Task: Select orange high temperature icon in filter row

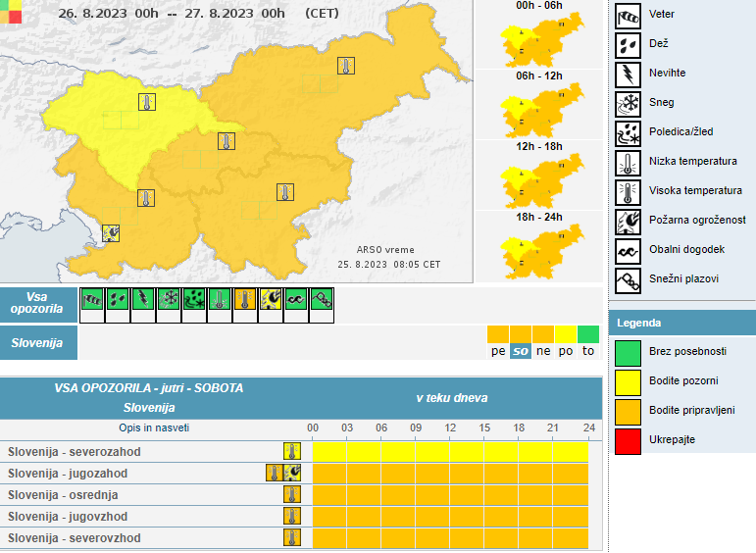Action: 245,300
